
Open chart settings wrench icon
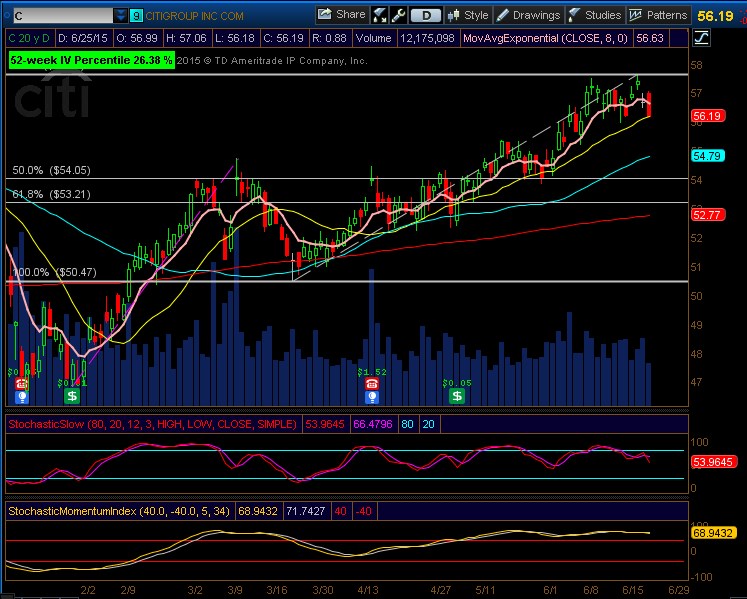click(x=398, y=15)
